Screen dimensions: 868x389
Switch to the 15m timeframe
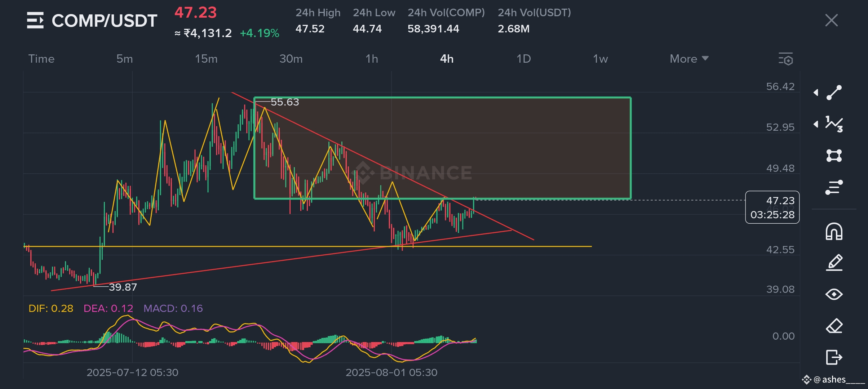coord(206,59)
